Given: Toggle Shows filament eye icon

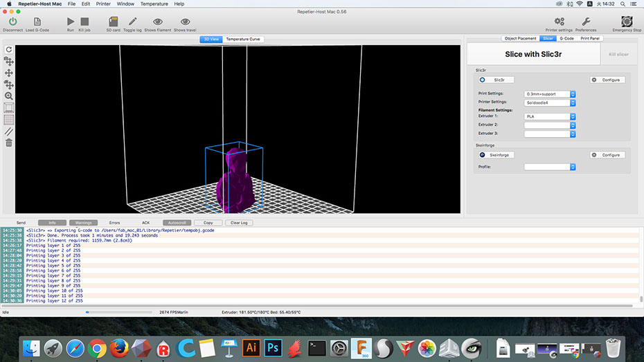Looking at the screenshot, I should tap(158, 21).
